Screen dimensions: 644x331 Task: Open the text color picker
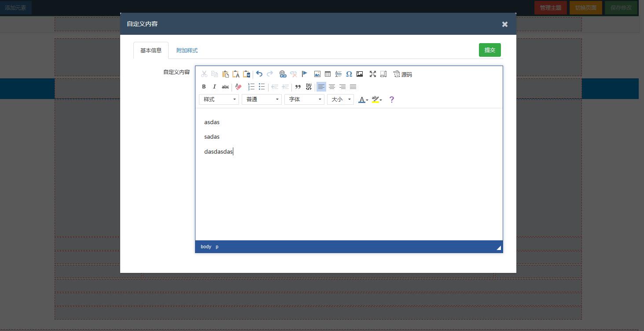(363, 99)
